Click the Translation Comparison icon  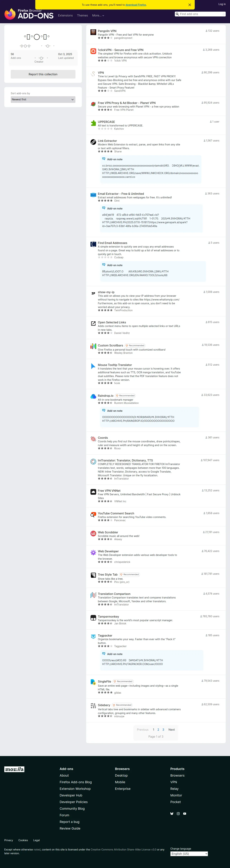click(93, 595)
